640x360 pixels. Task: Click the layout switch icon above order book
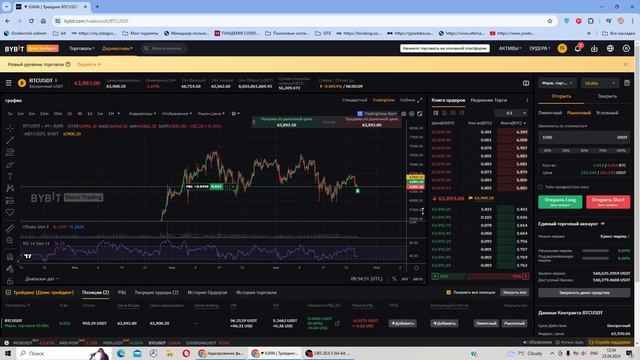(526, 83)
